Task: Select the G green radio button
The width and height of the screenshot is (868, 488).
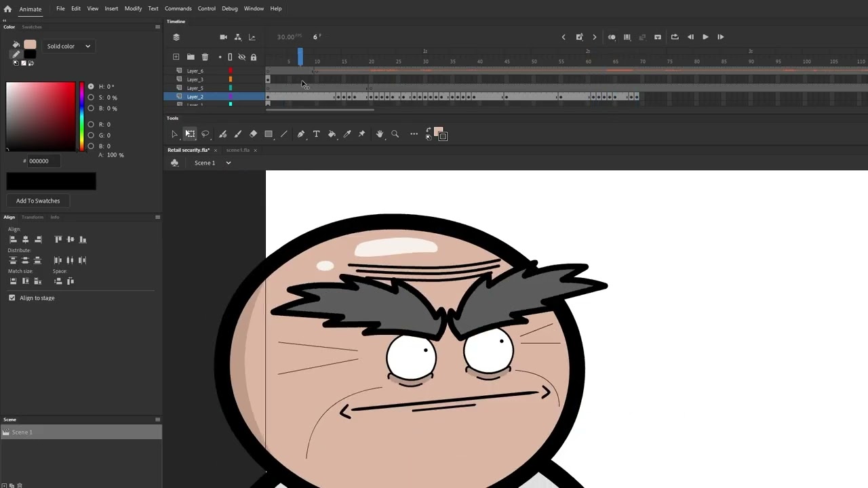Action: click(91, 136)
